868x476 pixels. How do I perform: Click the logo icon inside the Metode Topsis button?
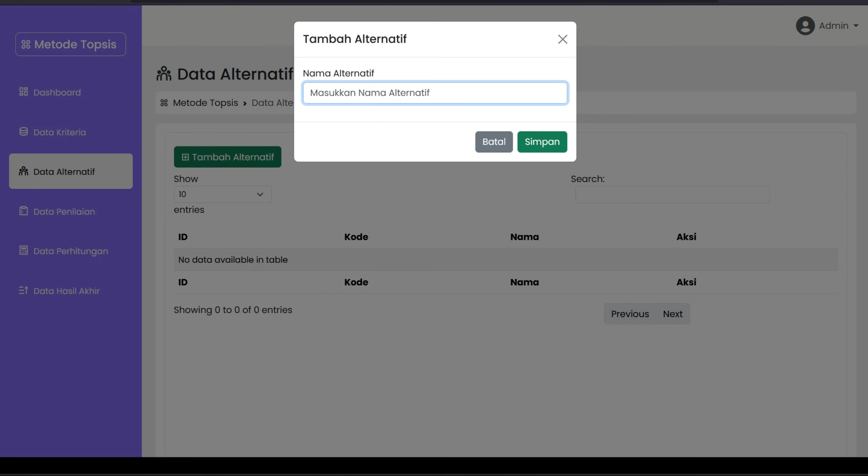tap(26, 44)
